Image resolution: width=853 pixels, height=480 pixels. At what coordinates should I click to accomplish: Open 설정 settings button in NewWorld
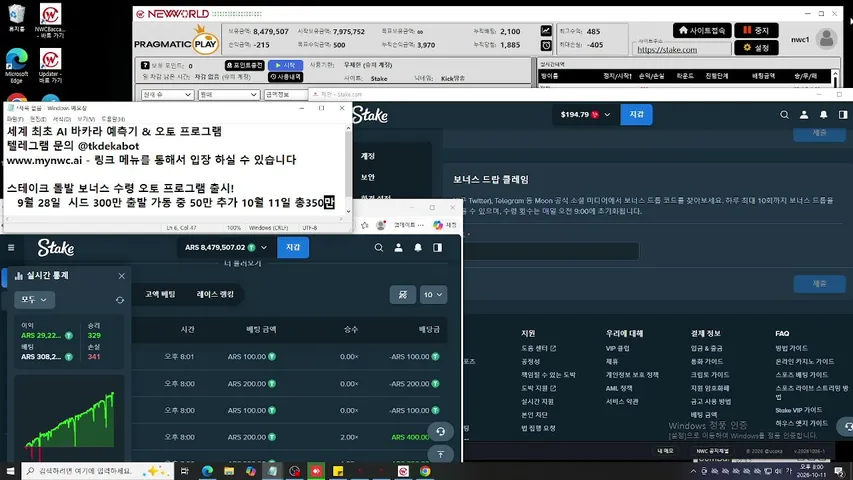(756, 48)
